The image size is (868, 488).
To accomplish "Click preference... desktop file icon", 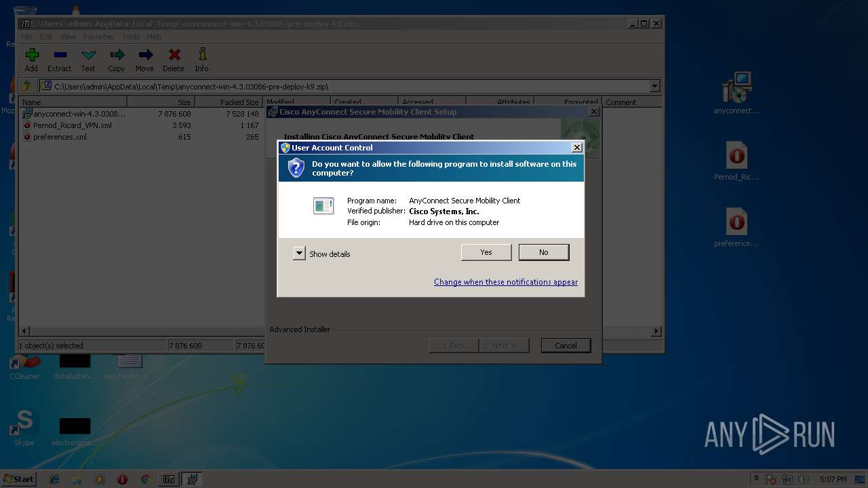I will pos(736,228).
